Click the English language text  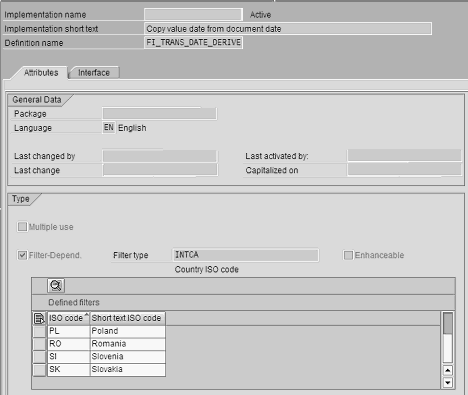pyautogui.click(x=132, y=128)
